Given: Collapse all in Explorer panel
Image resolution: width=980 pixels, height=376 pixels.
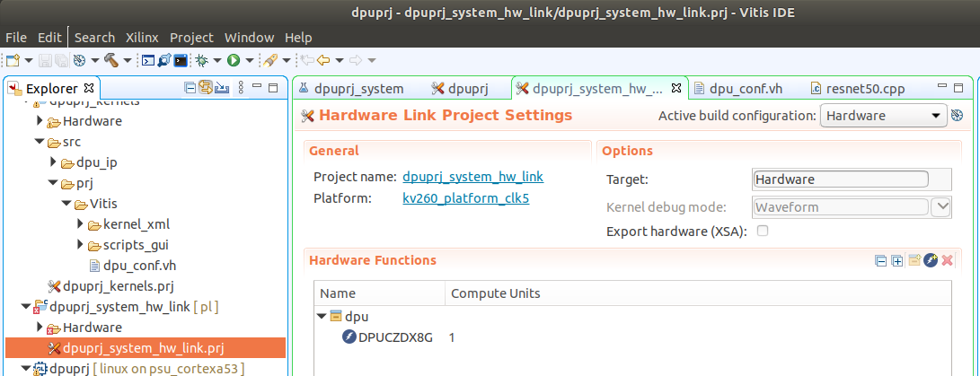Looking at the screenshot, I should point(190,88).
